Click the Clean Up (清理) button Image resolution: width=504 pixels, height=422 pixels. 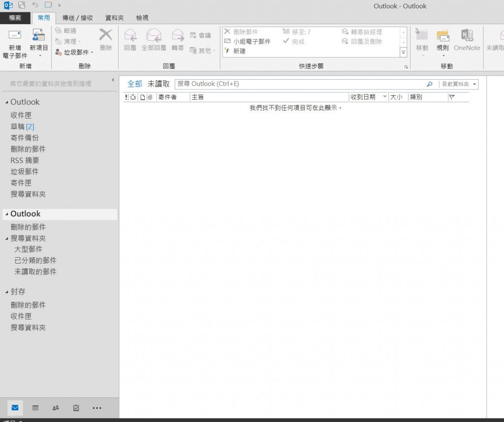point(67,41)
